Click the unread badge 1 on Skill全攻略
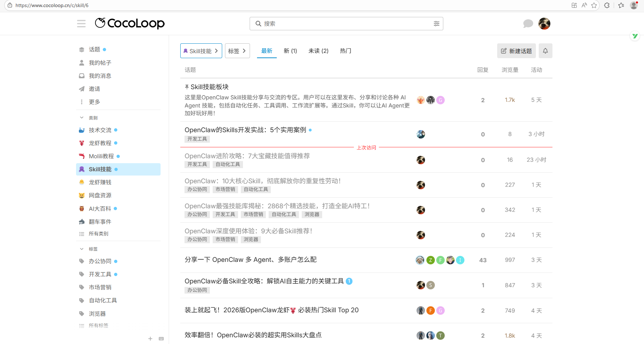644x344 pixels. (349, 281)
